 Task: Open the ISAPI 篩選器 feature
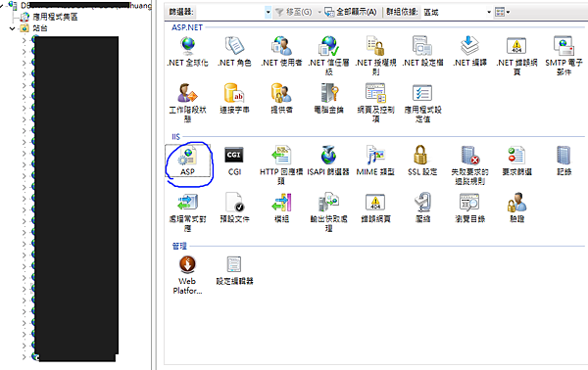(328, 162)
